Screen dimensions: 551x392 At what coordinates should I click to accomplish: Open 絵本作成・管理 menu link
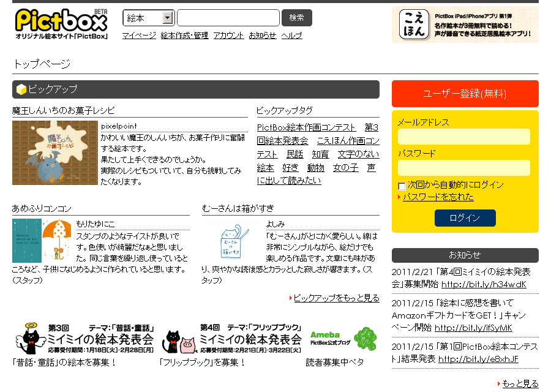[184, 36]
